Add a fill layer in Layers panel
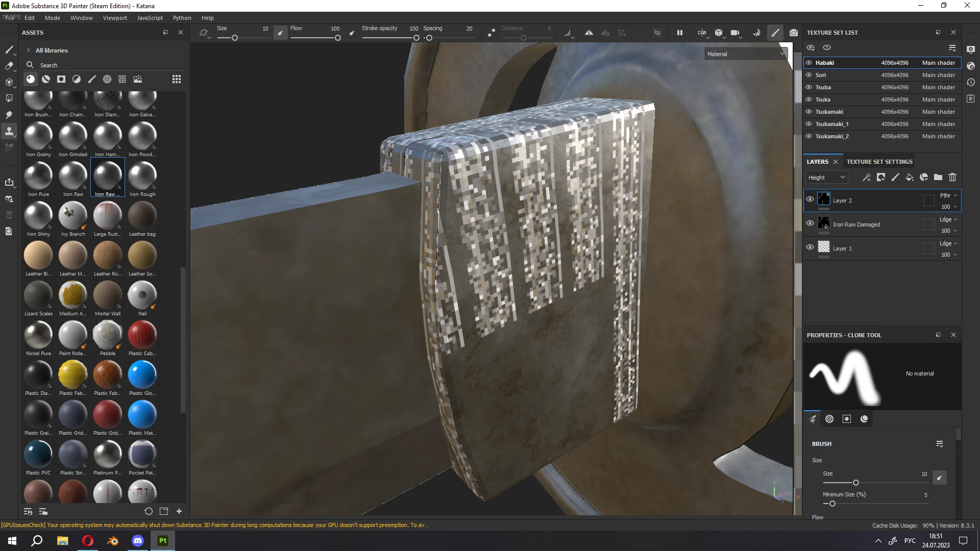 coord(910,177)
